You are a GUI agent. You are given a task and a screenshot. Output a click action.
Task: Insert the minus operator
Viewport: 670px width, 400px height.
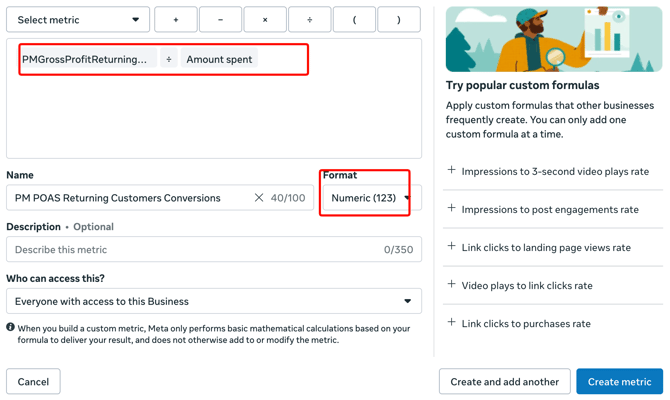(x=220, y=20)
